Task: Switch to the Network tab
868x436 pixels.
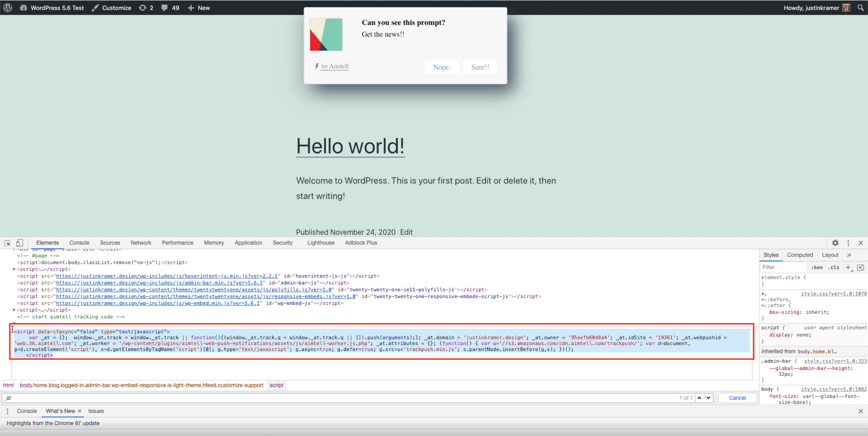Action: pos(141,243)
